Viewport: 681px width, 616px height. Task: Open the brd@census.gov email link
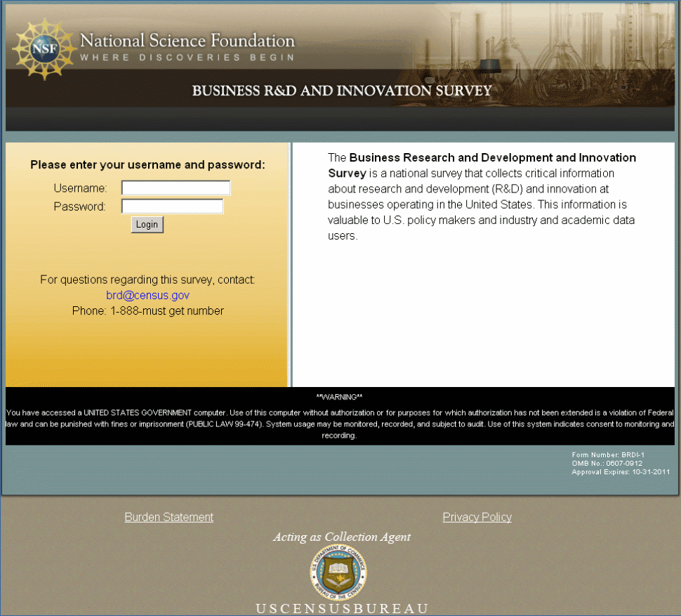(x=147, y=296)
